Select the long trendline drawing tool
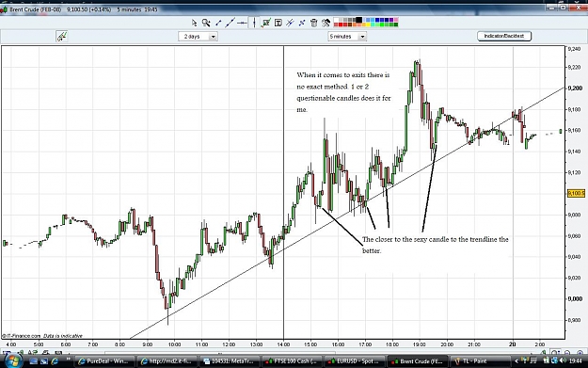The height and width of the screenshot is (368, 588). coord(230,23)
